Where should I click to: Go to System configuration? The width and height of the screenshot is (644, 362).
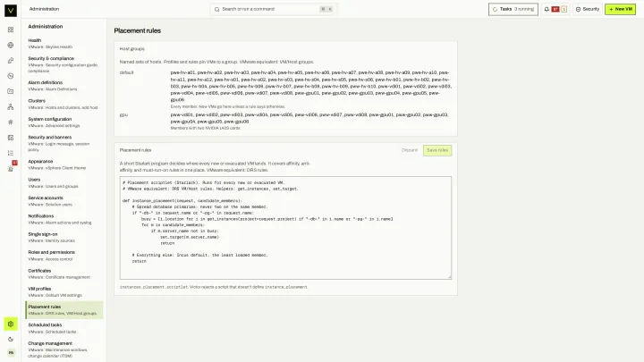pos(64,122)
